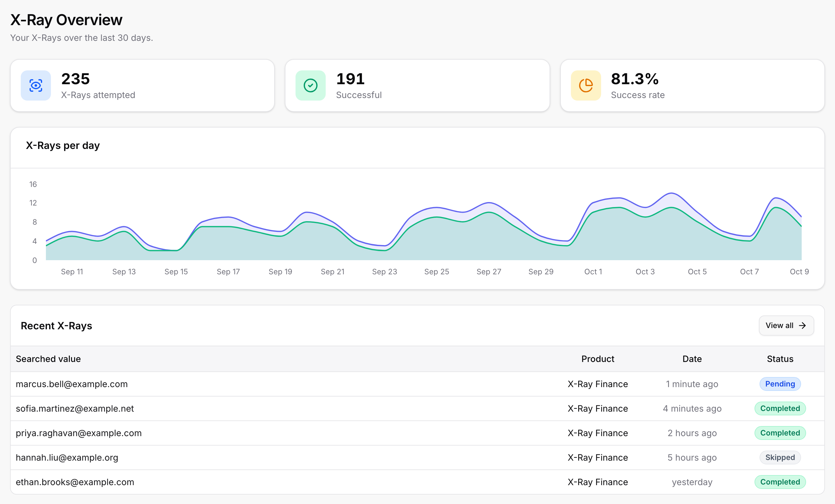Select the ethan.brooks@example.com row

[418, 482]
